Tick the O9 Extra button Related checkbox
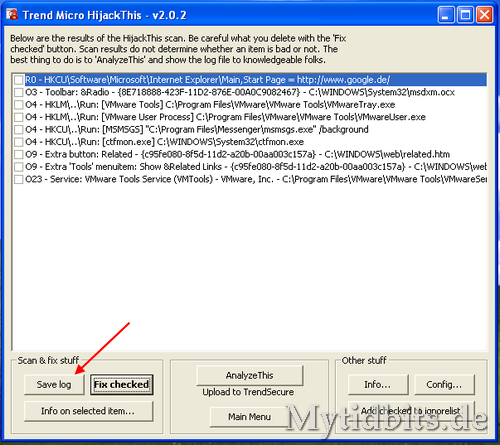The height and width of the screenshot is (445, 500). (x=19, y=155)
